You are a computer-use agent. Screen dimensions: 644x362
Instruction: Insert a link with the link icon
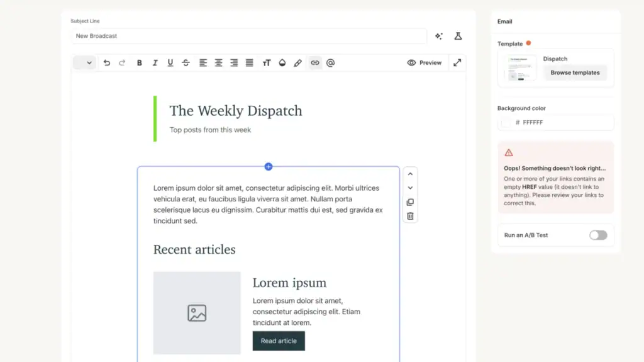tap(315, 63)
